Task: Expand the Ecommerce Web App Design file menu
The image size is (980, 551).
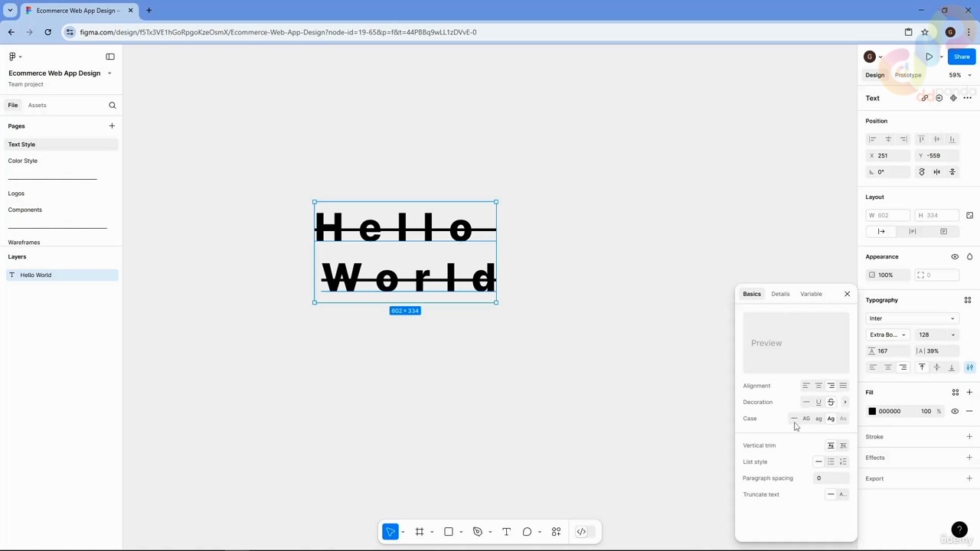Action: point(109,73)
